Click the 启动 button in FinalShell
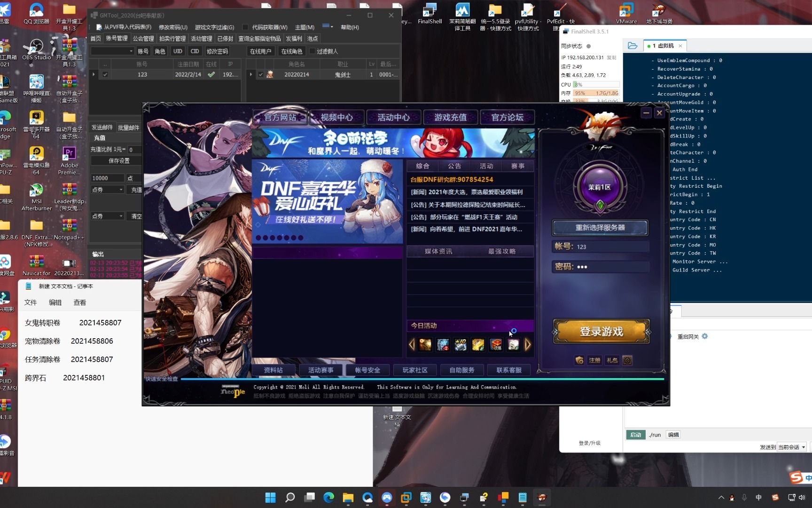The height and width of the screenshot is (508, 812). [635, 435]
